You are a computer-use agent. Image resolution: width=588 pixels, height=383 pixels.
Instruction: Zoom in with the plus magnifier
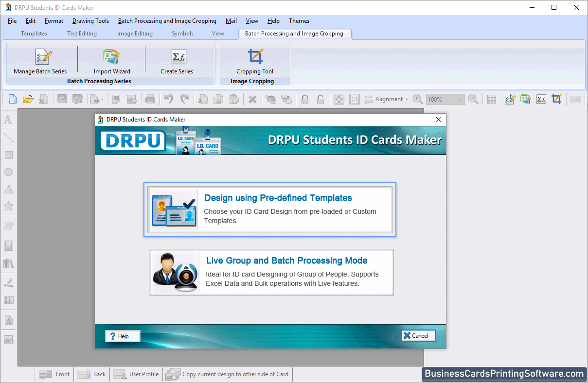[x=418, y=99]
